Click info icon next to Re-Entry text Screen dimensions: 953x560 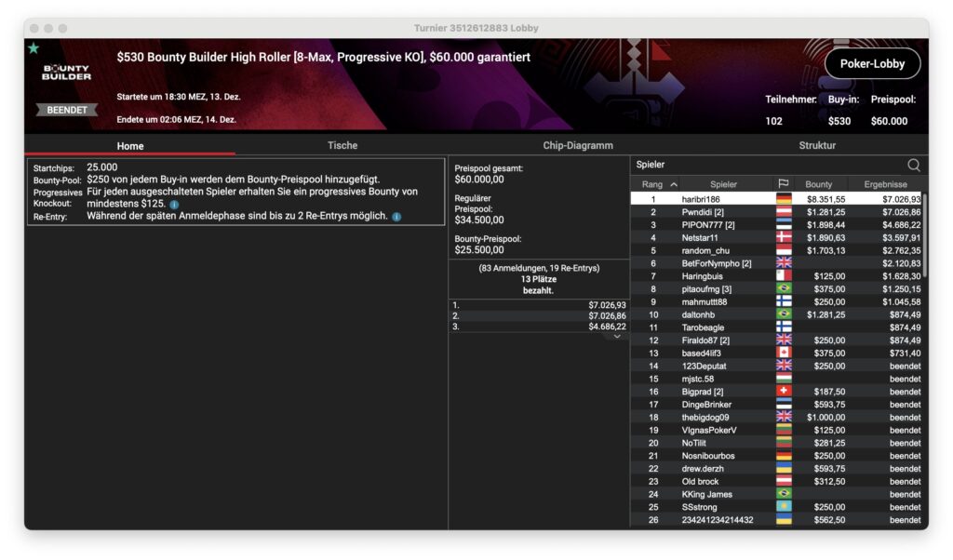396,217
